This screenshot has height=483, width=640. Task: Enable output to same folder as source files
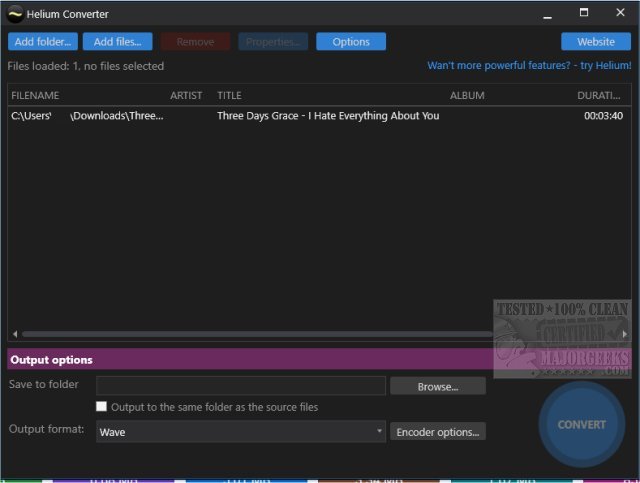(x=101, y=406)
